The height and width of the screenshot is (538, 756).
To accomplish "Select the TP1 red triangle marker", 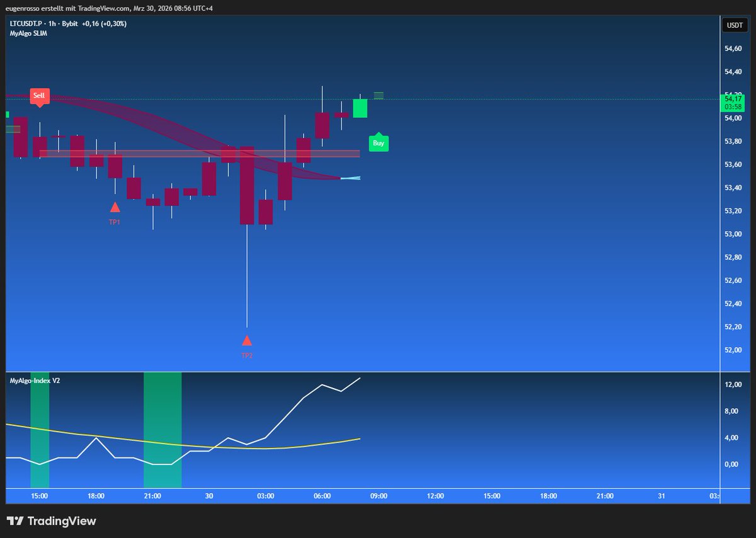I will coord(115,207).
